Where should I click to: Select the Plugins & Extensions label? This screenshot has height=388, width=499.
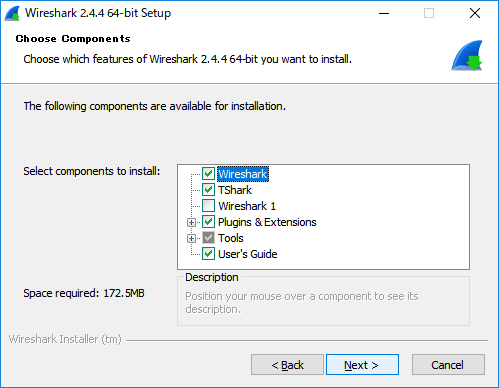267,222
